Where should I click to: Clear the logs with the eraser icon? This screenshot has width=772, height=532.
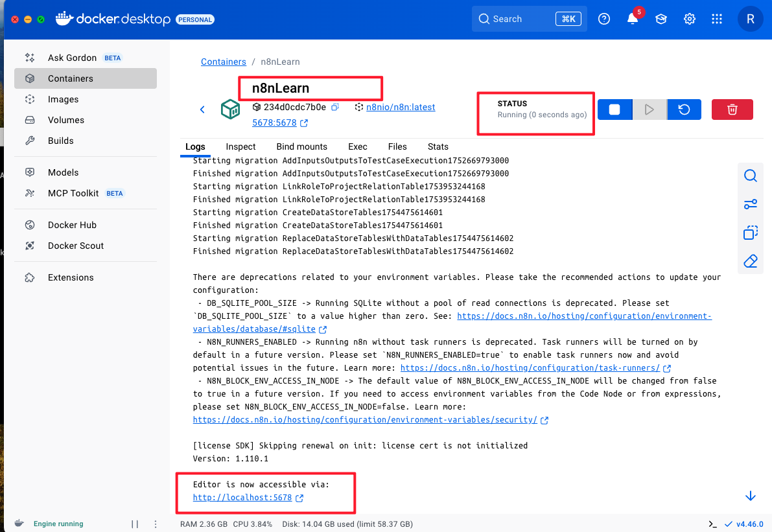[x=751, y=261]
